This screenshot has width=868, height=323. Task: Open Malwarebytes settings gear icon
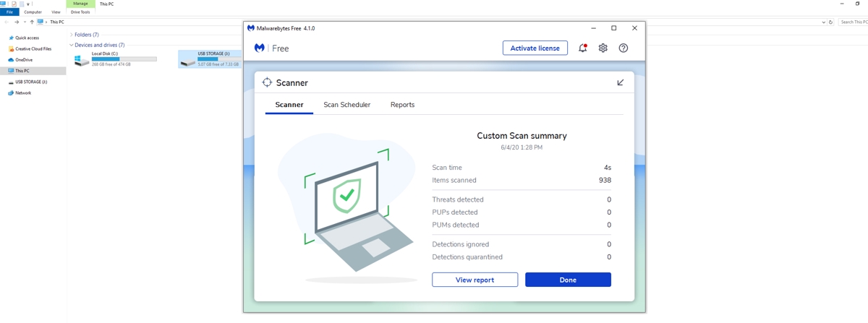point(603,48)
